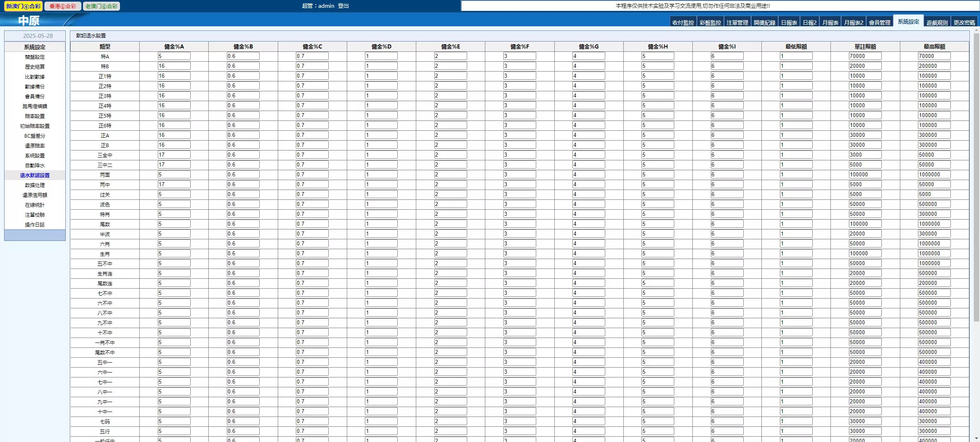This screenshot has height=442, width=980.
Task: Switch to the 月報表2 tab
Action: click(853, 23)
